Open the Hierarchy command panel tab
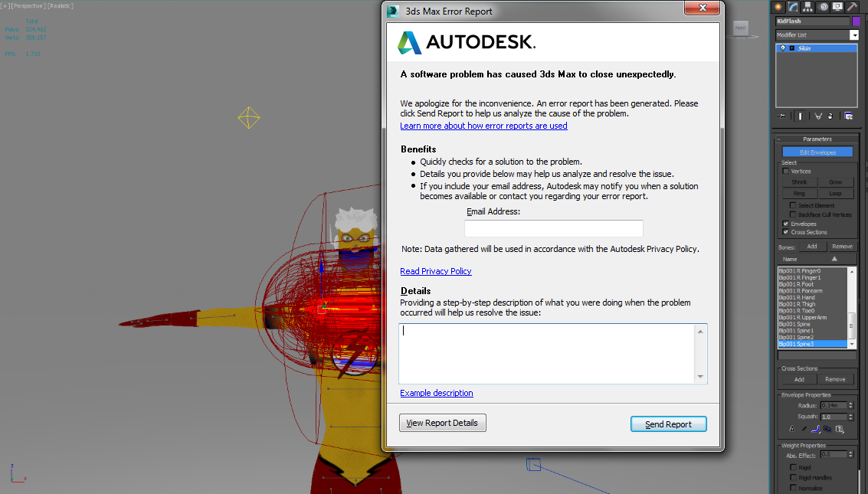 point(807,7)
